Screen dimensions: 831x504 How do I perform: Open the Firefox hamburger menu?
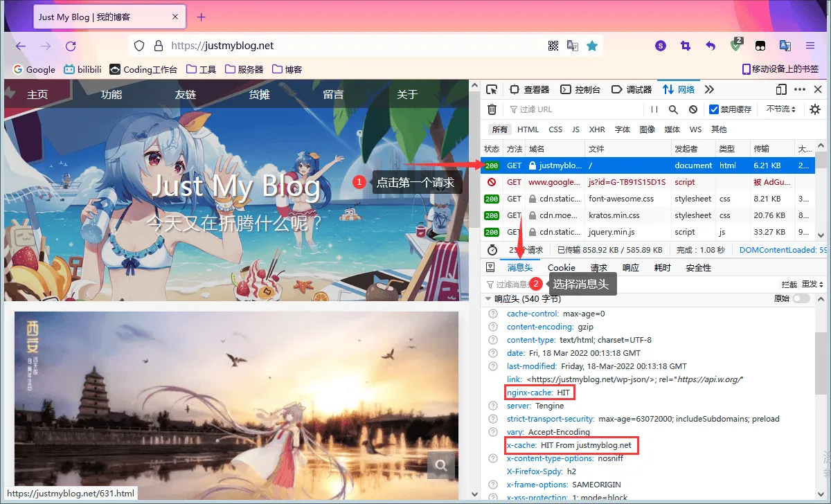(810, 46)
